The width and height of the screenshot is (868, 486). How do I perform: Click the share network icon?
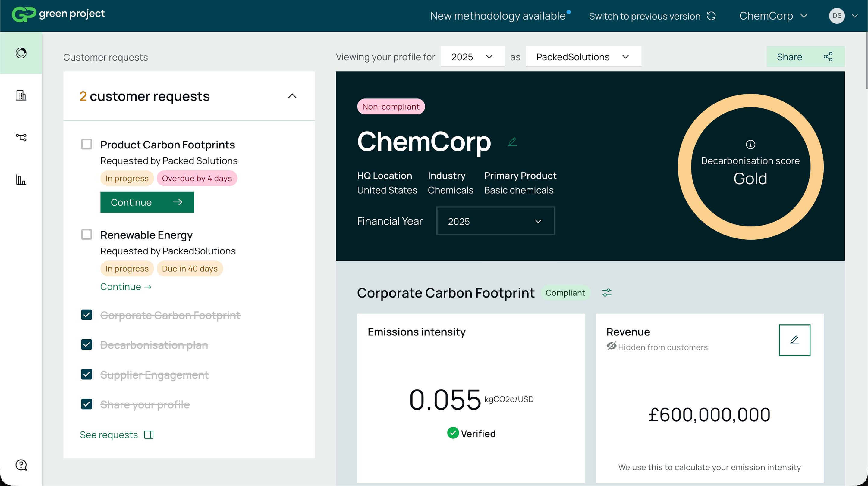[x=828, y=57]
